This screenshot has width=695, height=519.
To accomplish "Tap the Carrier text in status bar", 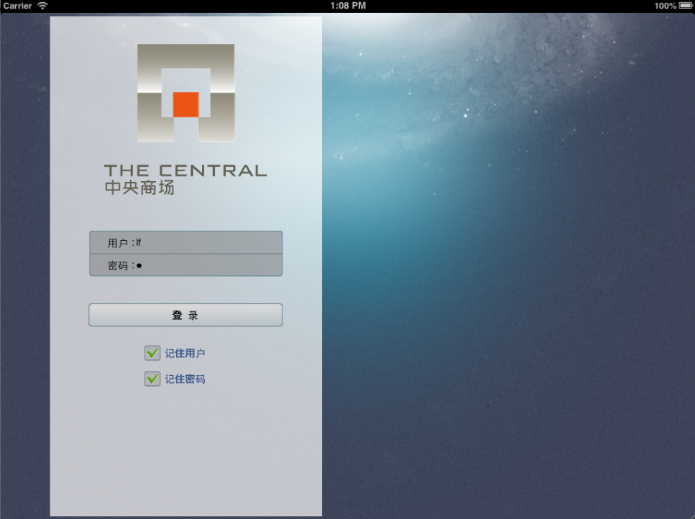I will click(x=17, y=6).
